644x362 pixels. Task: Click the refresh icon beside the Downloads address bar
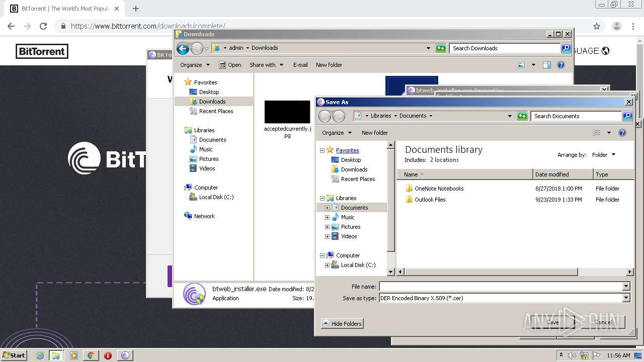tap(441, 48)
